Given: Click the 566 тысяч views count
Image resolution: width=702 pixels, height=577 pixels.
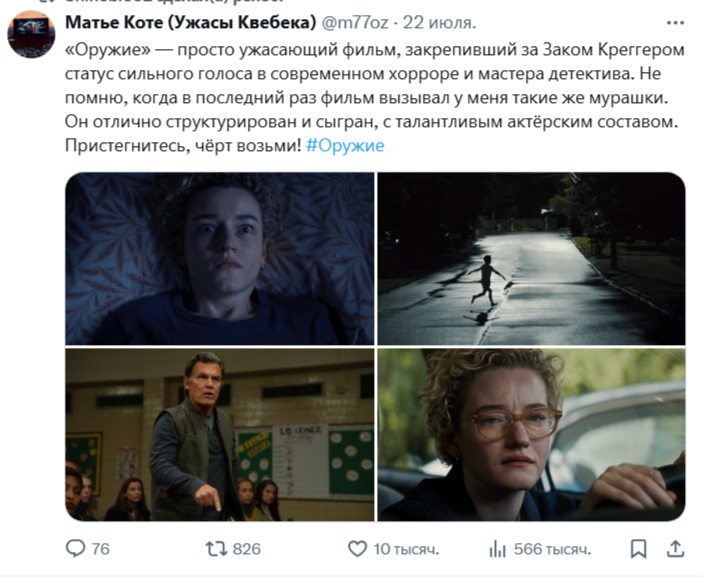Looking at the screenshot, I should point(552,549).
